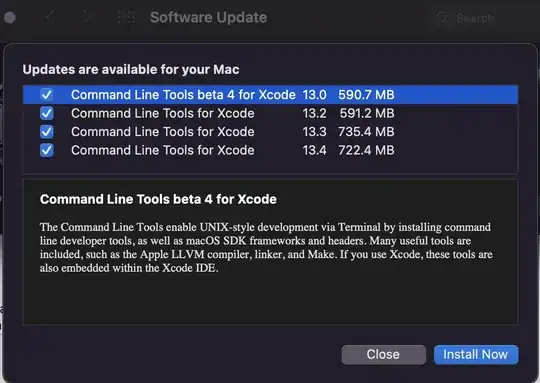Toggle checkbox for Xcode tools version 13.2
This screenshot has height=383, width=540.
click(x=46, y=113)
